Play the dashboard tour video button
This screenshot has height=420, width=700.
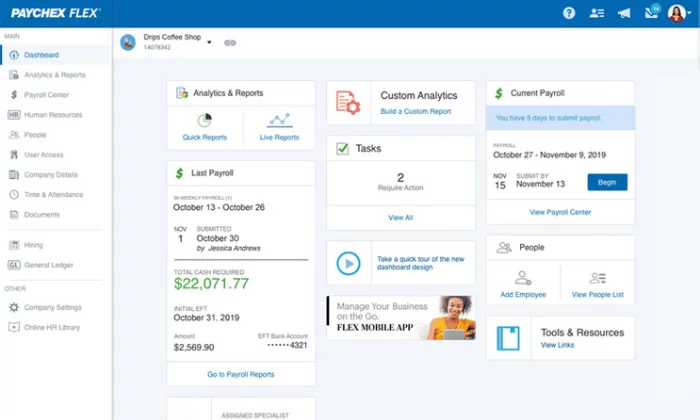click(348, 263)
